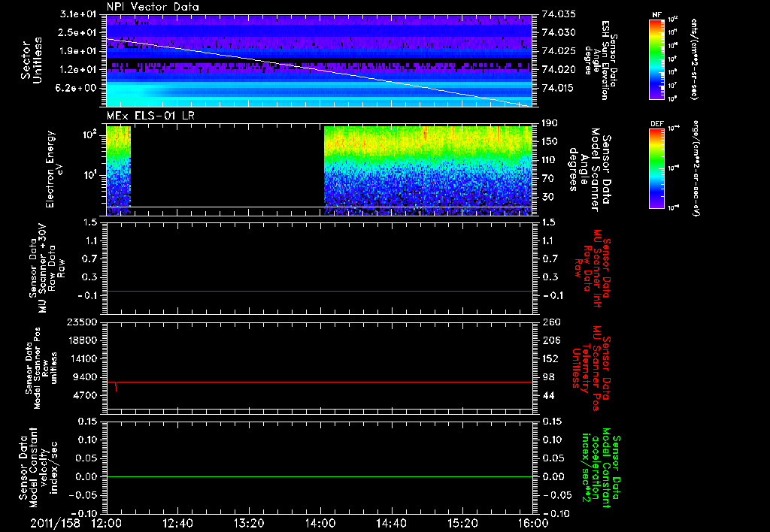
Task: Click the NF color bar legend
Action: 655,59
